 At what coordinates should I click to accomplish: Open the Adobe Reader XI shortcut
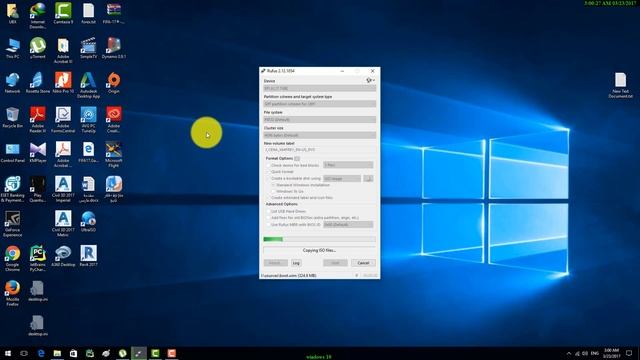(x=38, y=120)
